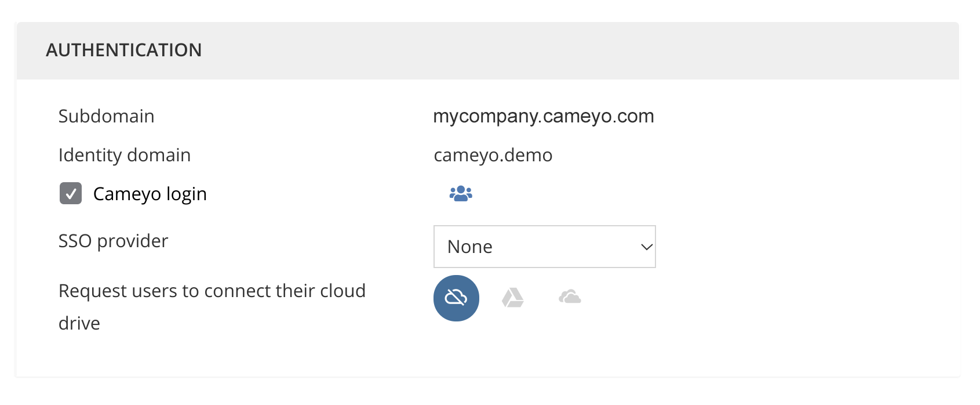This screenshot has height=405, width=980.
Task: Click the Cameyo login users group icon
Action: tap(461, 193)
